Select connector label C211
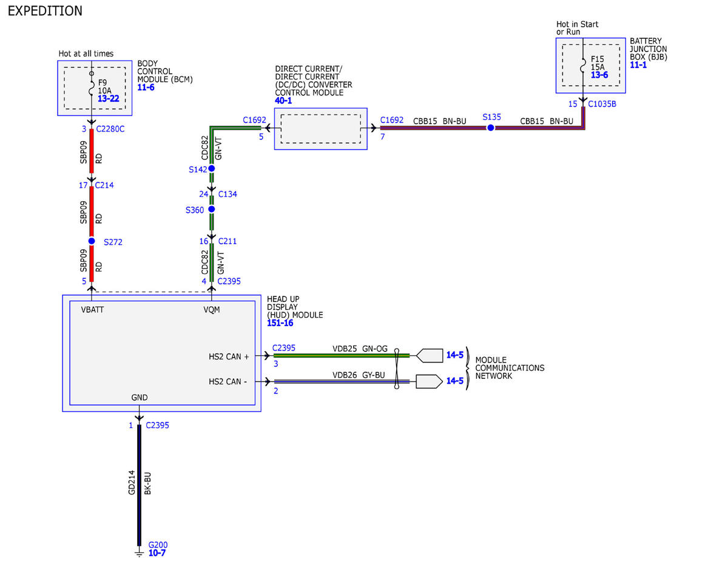 227,241
